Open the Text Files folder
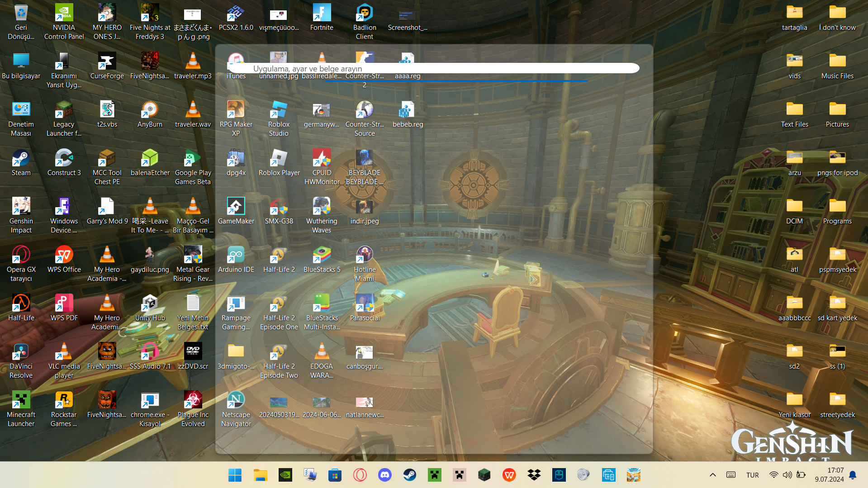The height and width of the screenshot is (488, 868). pyautogui.click(x=794, y=114)
